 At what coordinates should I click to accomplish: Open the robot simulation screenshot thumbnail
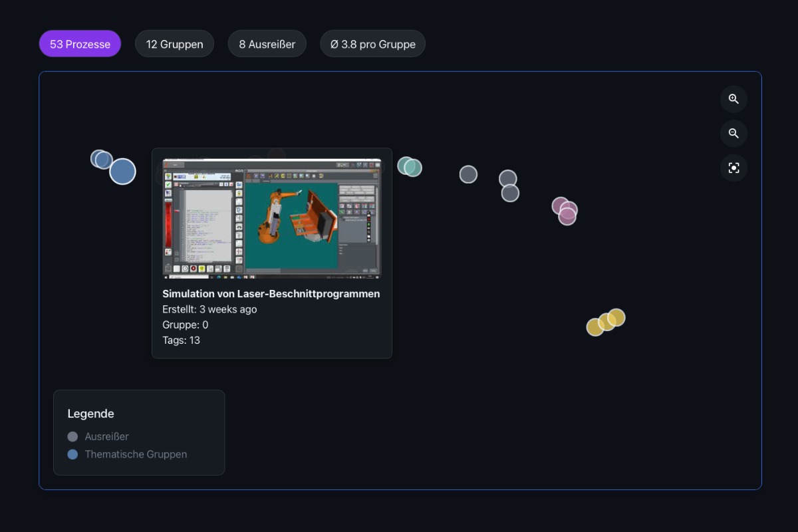tap(271, 217)
